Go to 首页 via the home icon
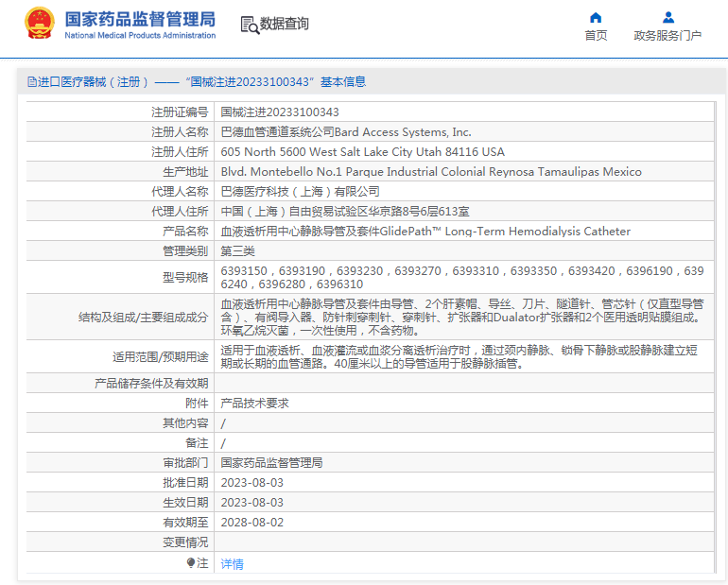Screen dimensions: 728x585 tap(596, 18)
